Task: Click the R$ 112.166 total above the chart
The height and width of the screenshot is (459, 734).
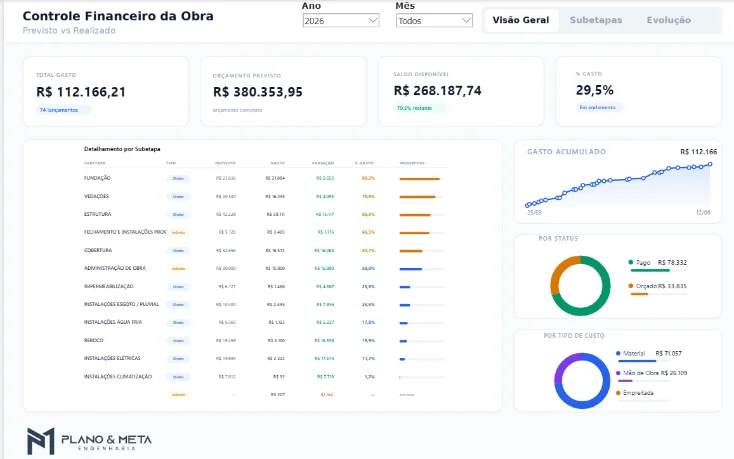Action: click(698, 152)
